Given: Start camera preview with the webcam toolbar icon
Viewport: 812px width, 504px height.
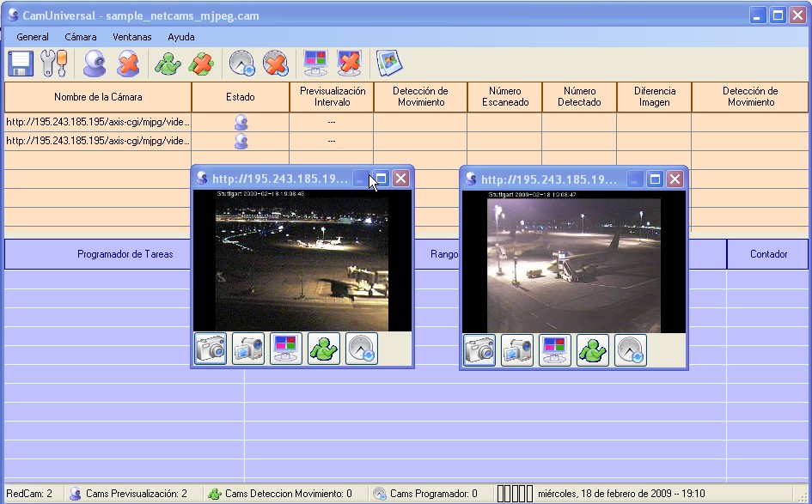Looking at the screenshot, I should tap(95, 64).
